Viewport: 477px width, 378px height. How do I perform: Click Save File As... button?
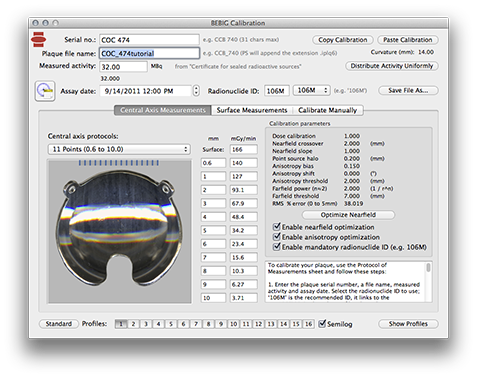(x=408, y=90)
